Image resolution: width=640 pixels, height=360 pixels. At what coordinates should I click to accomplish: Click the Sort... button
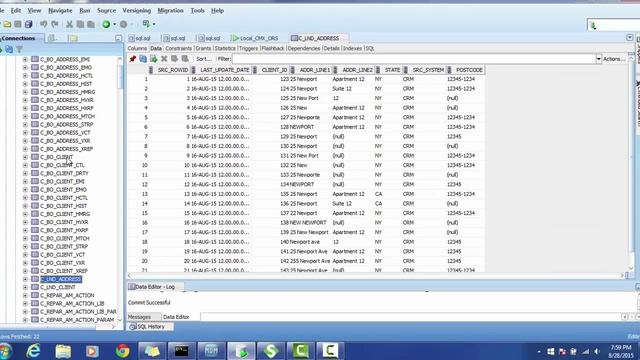[204, 59]
